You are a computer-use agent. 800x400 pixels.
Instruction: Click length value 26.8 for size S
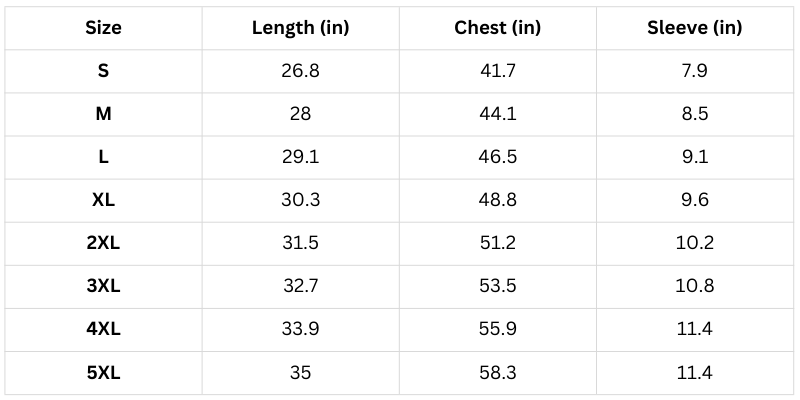pyautogui.click(x=300, y=71)
